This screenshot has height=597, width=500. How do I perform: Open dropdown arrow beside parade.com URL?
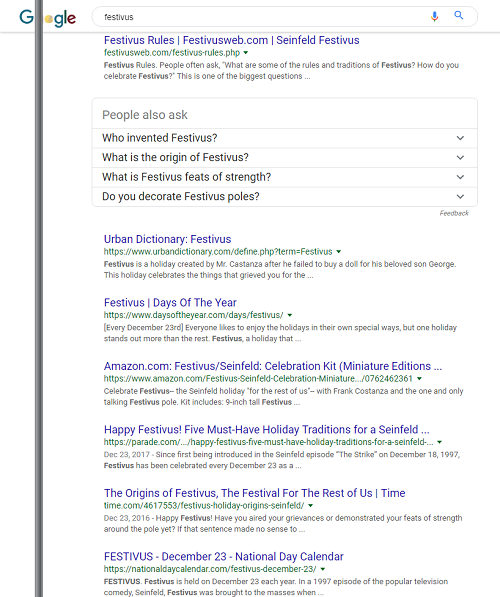(x=439, y=442)
